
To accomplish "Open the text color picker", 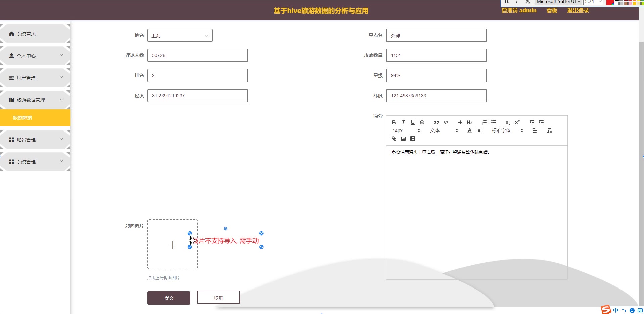I will tap(470, 130).
